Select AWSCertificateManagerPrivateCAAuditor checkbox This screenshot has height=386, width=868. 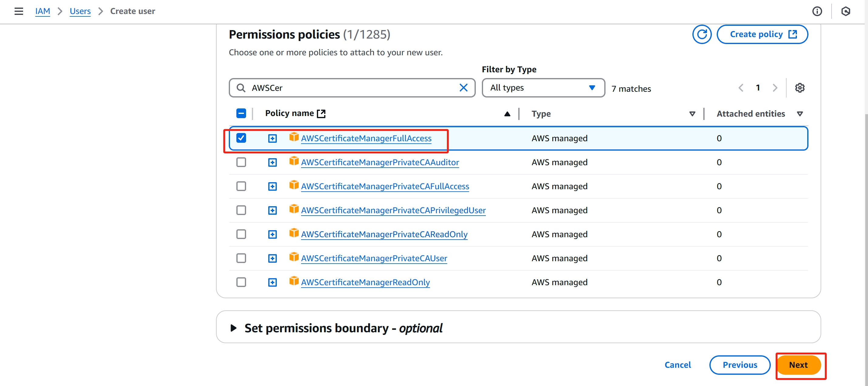tap(241, 162)
